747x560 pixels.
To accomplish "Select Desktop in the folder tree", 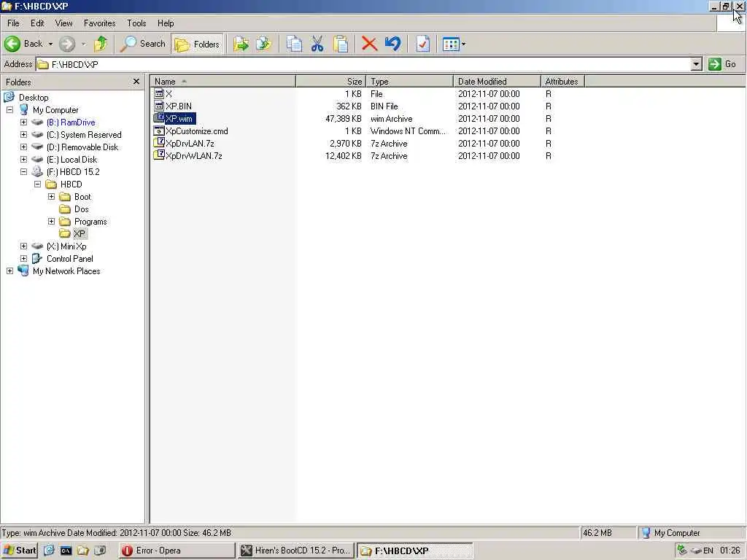I will tap(34, 98).
